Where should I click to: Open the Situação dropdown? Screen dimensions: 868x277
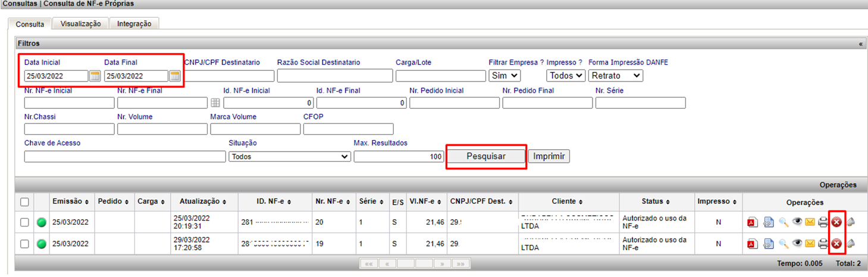point(290,156)
